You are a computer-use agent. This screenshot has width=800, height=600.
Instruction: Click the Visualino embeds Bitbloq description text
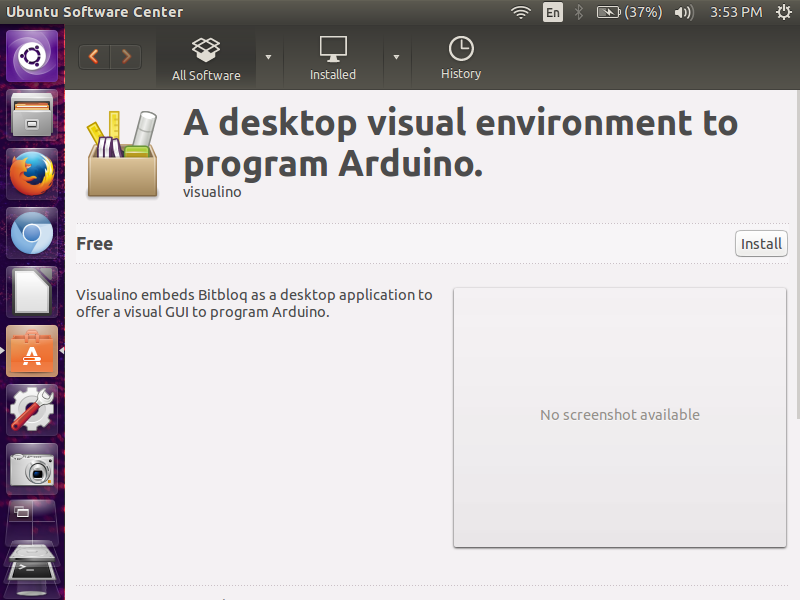point(254,303)
